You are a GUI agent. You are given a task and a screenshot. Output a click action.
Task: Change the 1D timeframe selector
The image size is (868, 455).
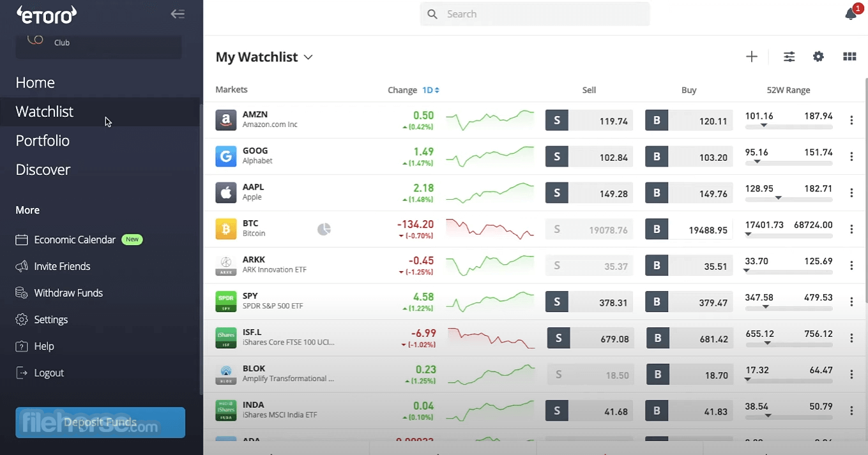[x=430, y=90]
